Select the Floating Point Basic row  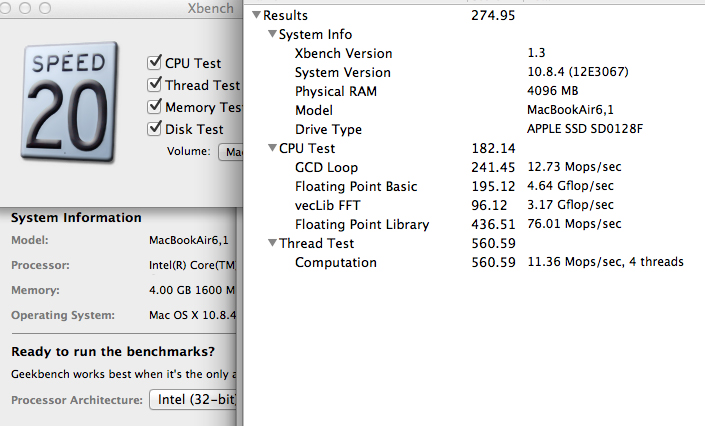point(474,186)
